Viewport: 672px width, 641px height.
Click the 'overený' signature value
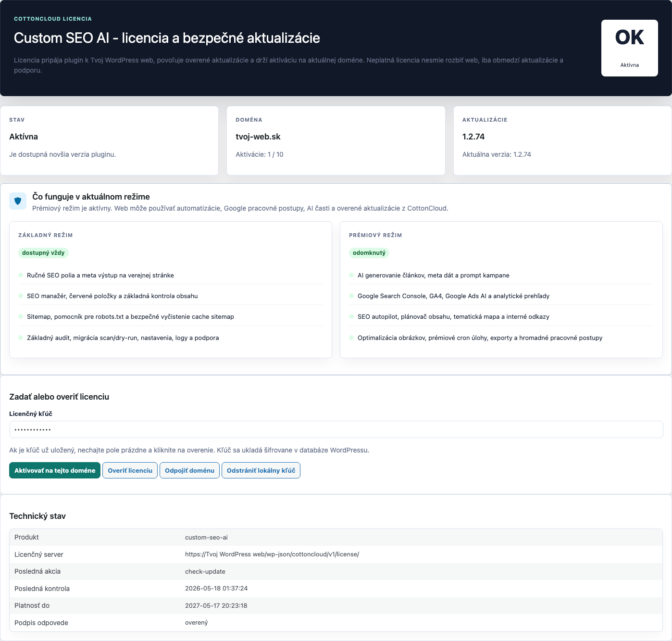[197, 623]
